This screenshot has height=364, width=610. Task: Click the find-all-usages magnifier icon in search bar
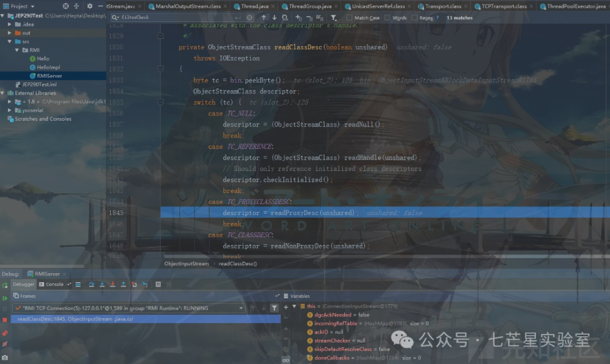point(285,17)
